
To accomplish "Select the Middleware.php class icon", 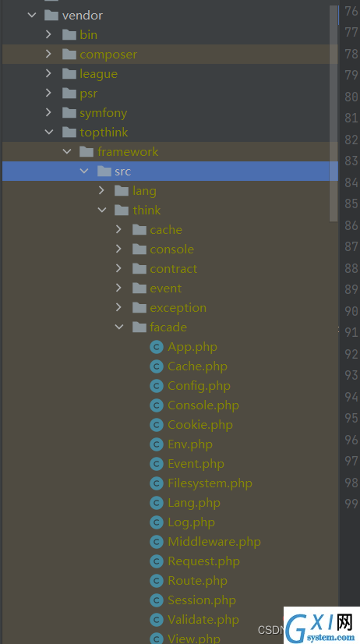I will coord(157,542).
